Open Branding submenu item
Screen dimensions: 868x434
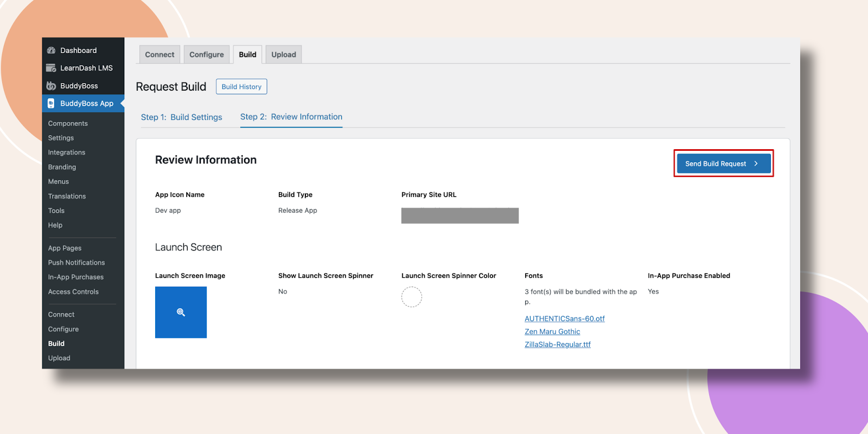click(62, 167)
